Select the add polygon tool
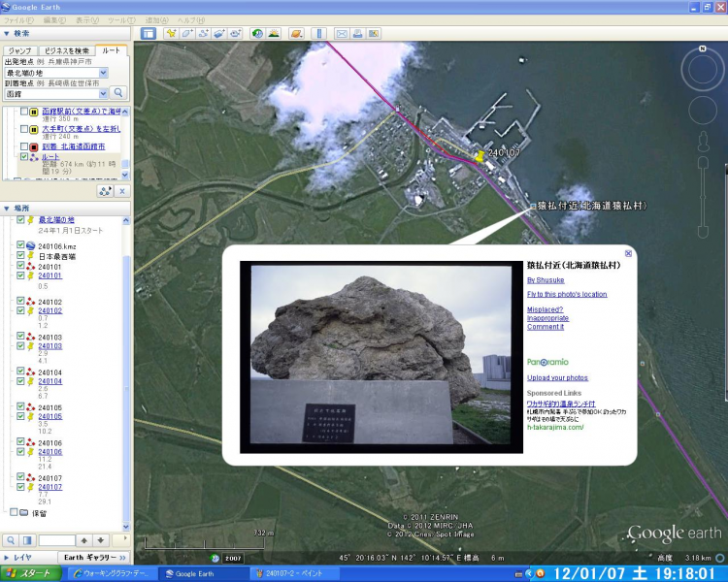 tap(187, 33)
